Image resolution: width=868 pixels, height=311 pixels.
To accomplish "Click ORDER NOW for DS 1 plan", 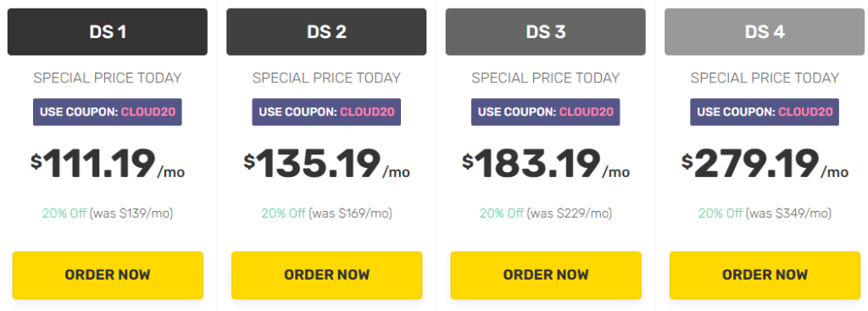I will click(x=108, y=275).
